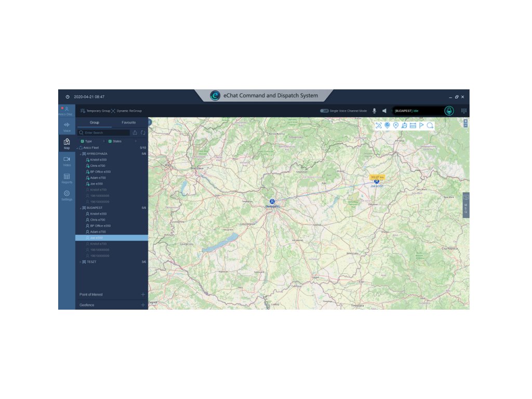Toggle the States filter checkbox
The image size is (532, 399).
[x=110, y=141]
